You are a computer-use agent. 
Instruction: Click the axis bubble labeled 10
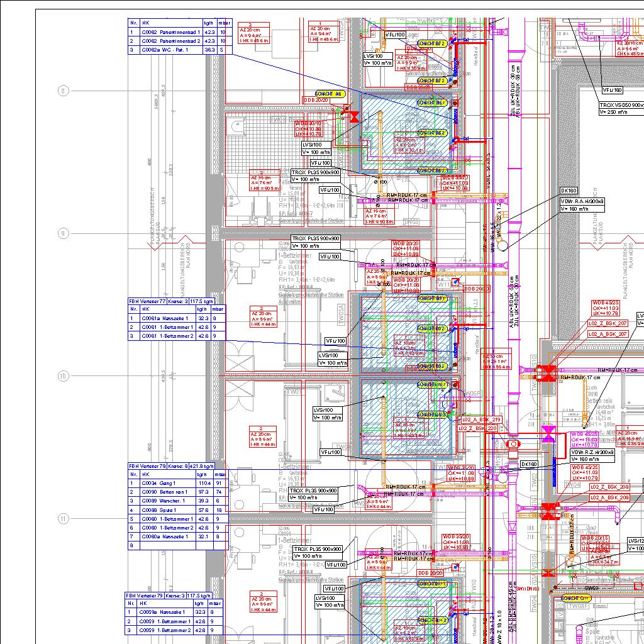pos(62,376)
